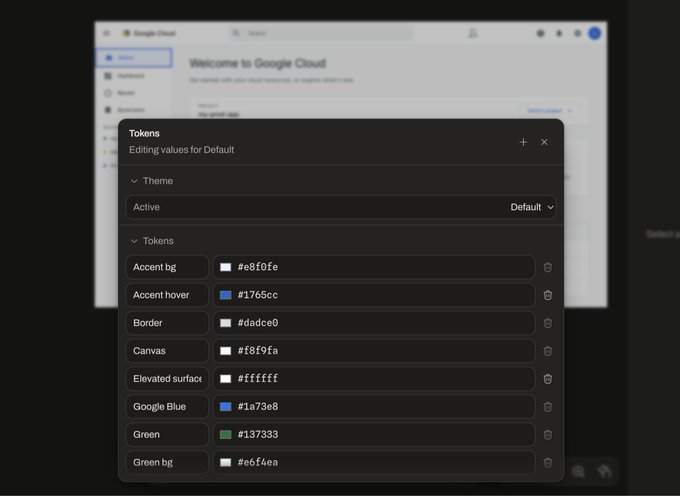Click the zoom magnifier icon behind the dialog
Image resolution: width=680 pixels, height=496 pixels.
point(578,471)
